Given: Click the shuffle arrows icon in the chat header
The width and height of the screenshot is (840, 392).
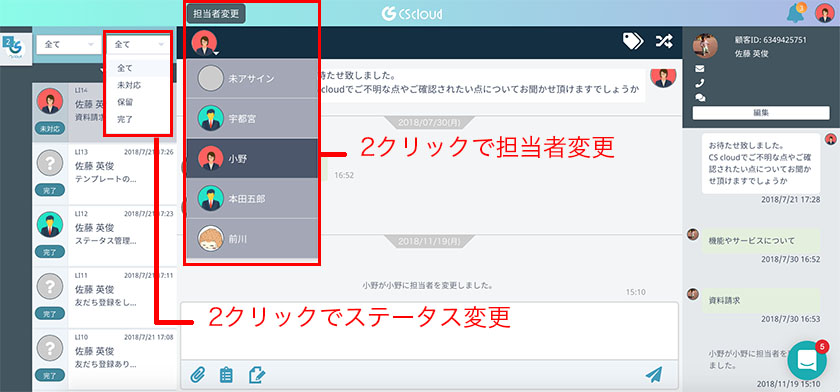Looking at the screenshot, I should point(664,41).
